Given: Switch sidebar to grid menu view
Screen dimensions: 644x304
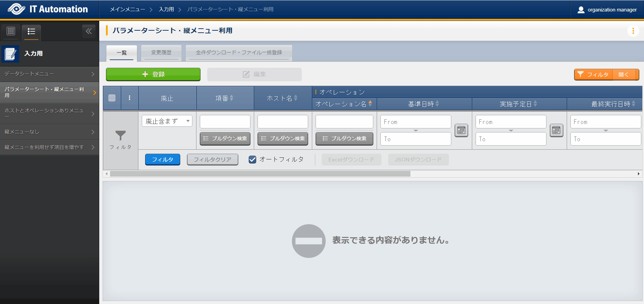Looking at the screenshot, I should 11,31.
